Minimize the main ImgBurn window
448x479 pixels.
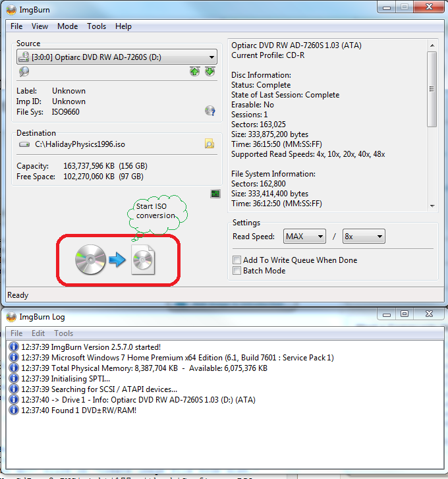(x=387, y=7)
